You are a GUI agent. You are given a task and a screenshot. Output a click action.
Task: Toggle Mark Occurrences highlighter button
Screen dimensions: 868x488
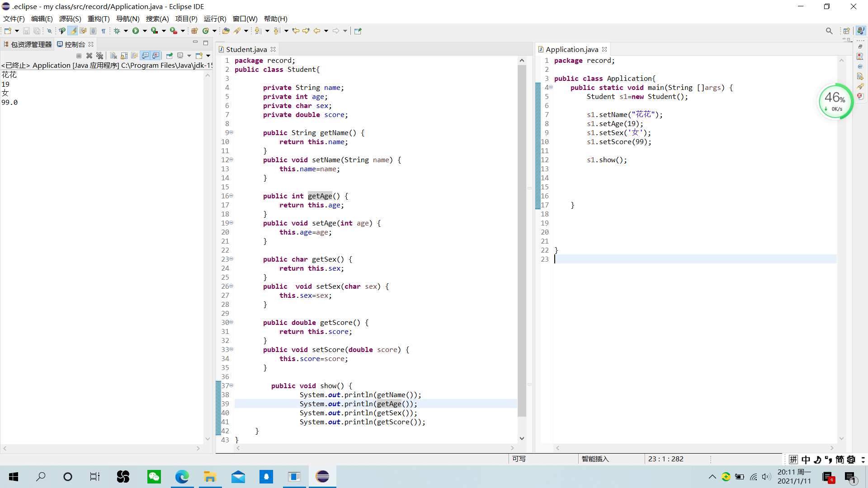(72, 31)
